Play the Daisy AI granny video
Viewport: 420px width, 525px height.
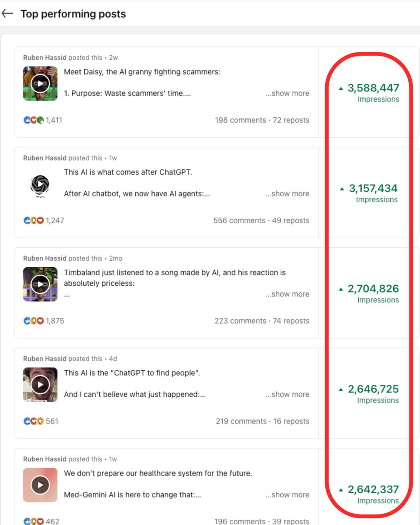click(40, 84)
